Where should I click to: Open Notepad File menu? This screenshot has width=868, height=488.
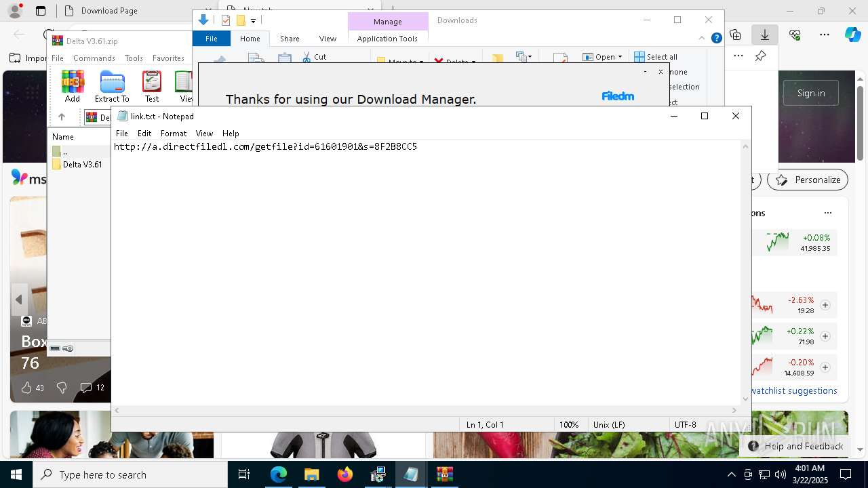coord(122,134)
